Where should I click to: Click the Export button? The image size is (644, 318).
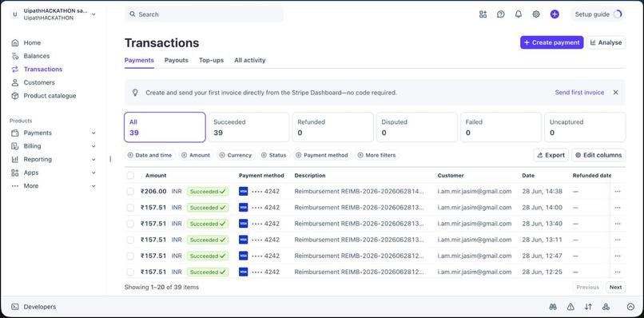click(x=551, y=155)
